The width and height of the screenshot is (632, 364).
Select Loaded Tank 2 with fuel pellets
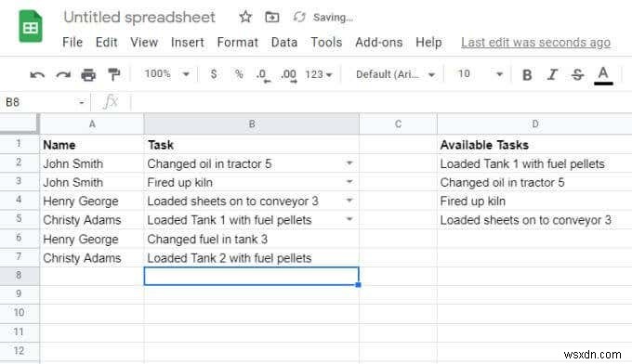[x=252, y=258]
